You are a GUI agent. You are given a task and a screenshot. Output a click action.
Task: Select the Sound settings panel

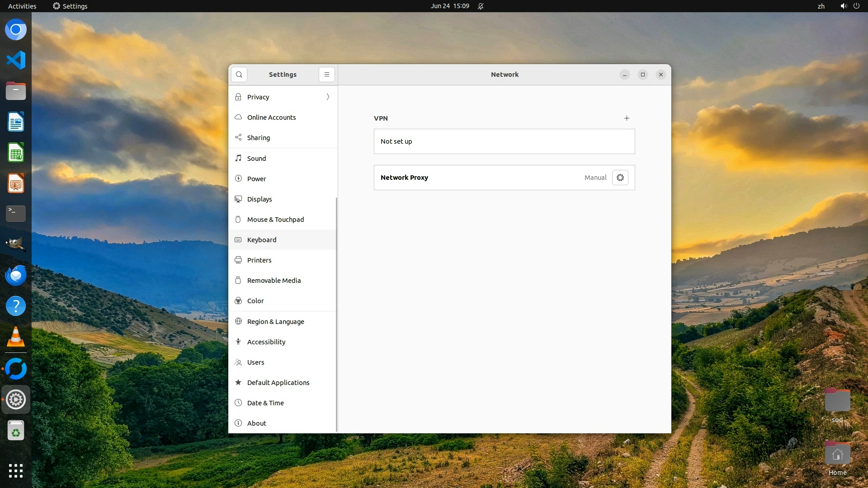click(x=256, y=159)
